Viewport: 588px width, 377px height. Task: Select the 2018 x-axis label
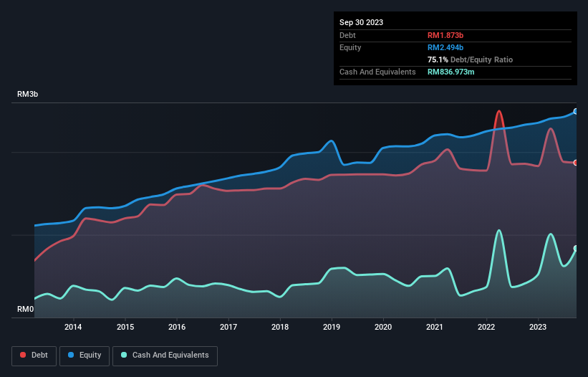[x=280, y=327]
